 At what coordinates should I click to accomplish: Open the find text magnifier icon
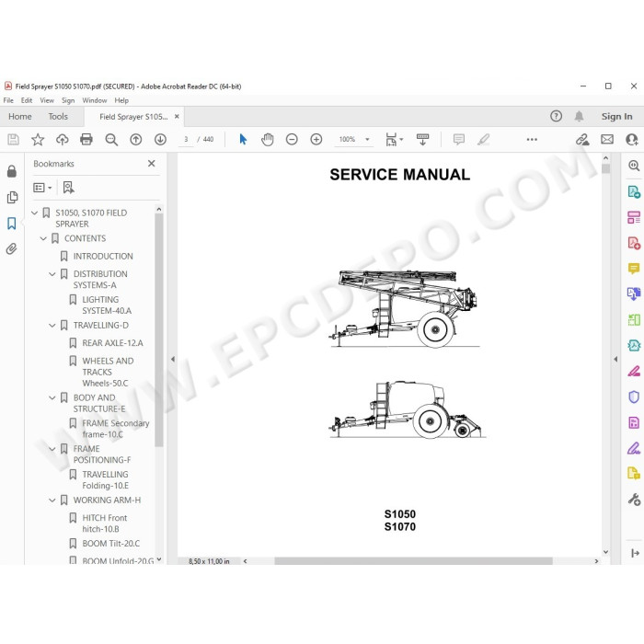(111, 140)
